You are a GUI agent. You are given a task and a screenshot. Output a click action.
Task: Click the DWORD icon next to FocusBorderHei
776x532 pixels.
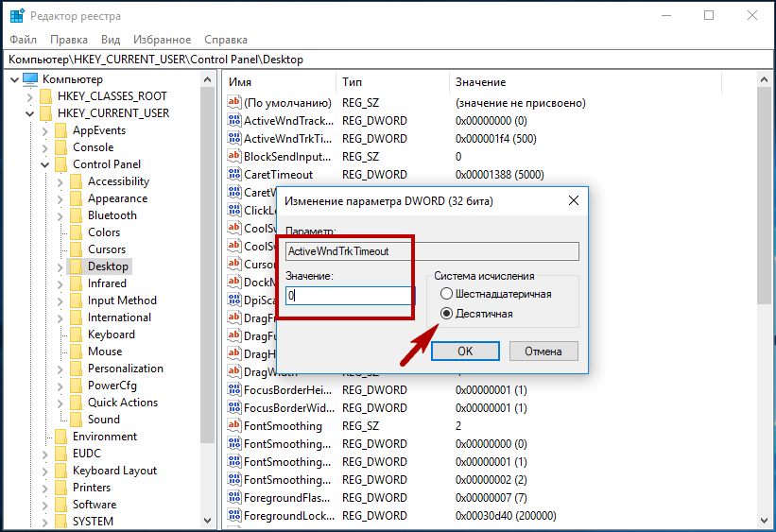tap(234, 390)
